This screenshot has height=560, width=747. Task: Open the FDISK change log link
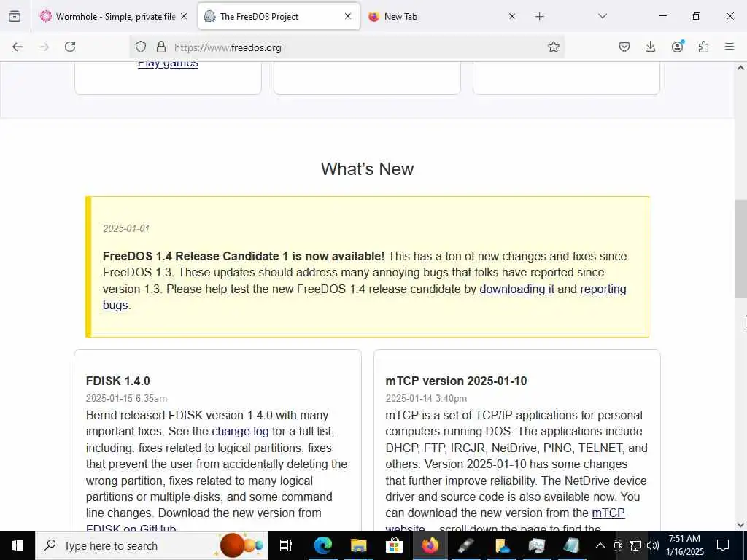pos(240,432)
